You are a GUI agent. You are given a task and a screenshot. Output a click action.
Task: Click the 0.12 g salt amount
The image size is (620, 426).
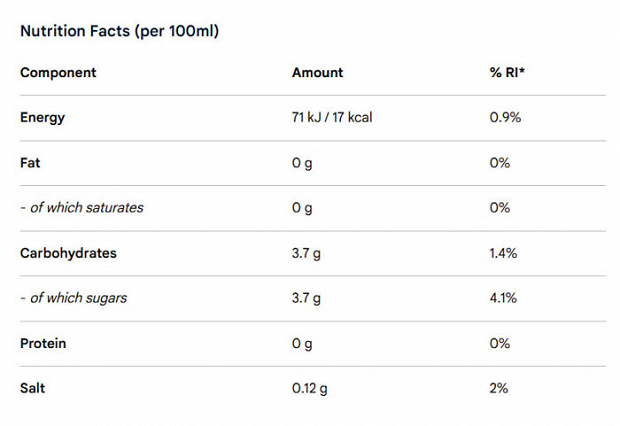coord(310,388)
